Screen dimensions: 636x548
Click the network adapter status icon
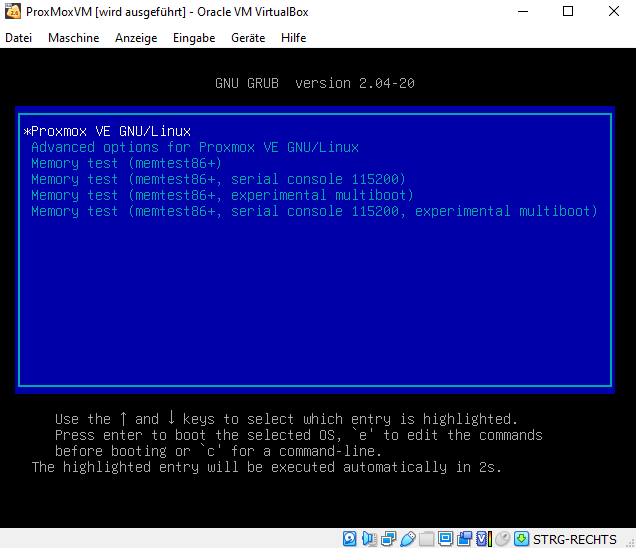pyautogui.click(x=388, y=539)
